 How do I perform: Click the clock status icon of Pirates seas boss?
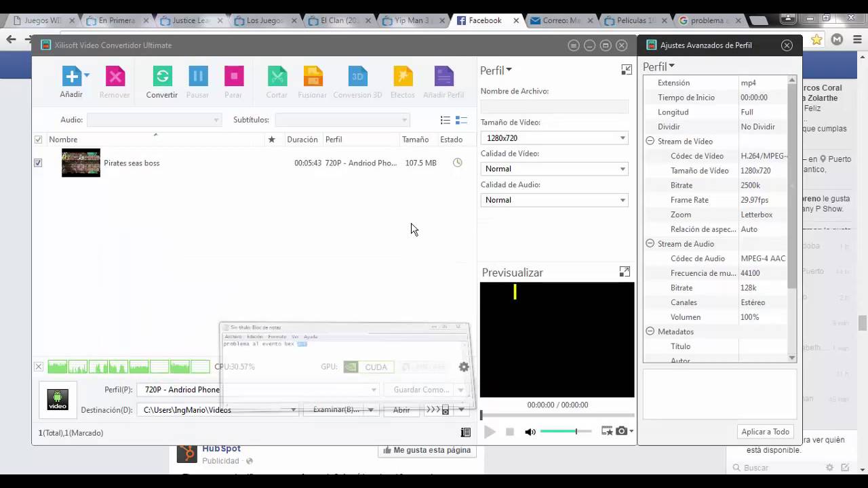pos(458,163)
